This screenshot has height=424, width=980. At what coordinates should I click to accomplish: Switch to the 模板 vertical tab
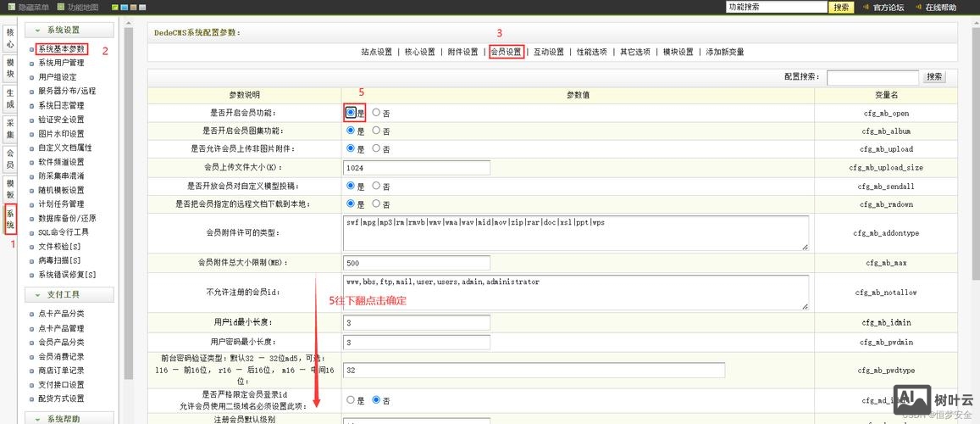point(10,189)
